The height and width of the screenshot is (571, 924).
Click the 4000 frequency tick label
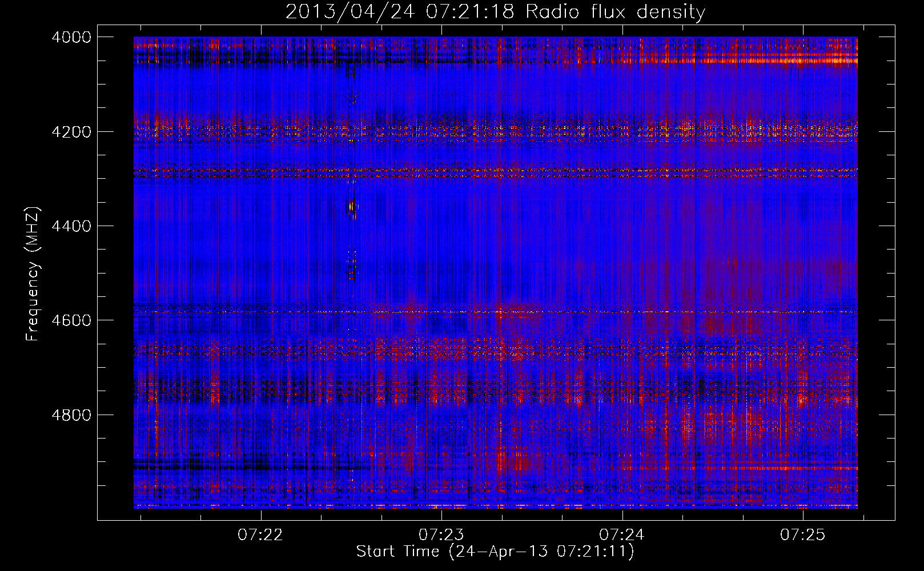coord(71,37)
